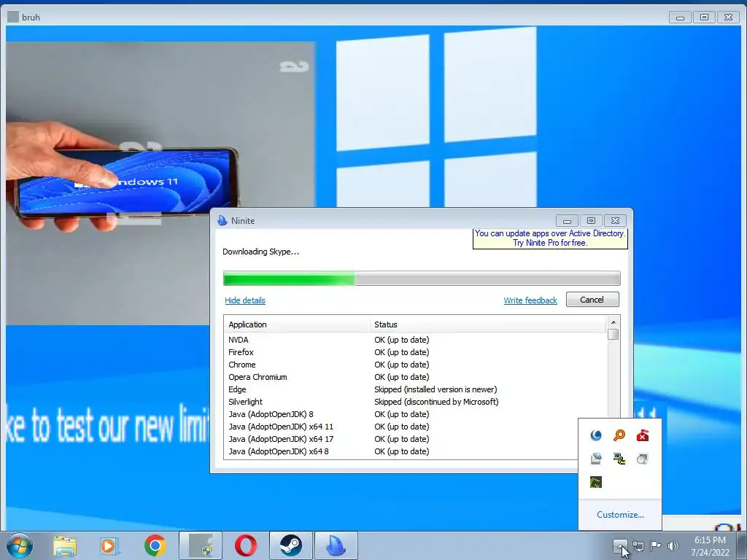This screenshot has width=747, height=560.
Task: Click the Status column header
Action: coord(488,324)
